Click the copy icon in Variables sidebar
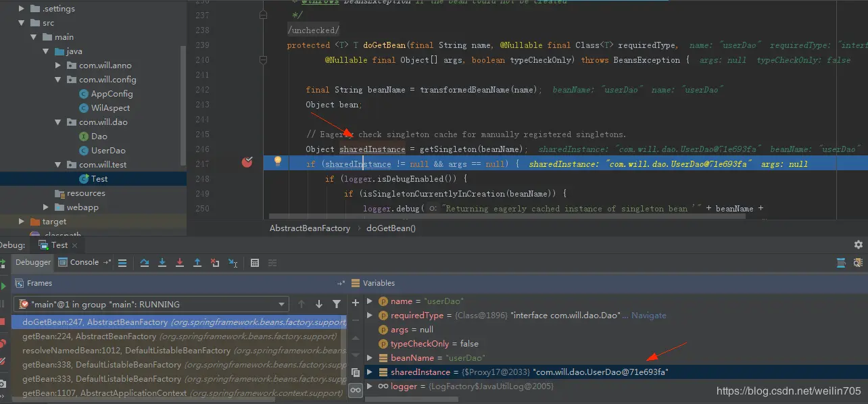Image resolution: width=868 pixels, height=404 pixels. coord(356,372)
